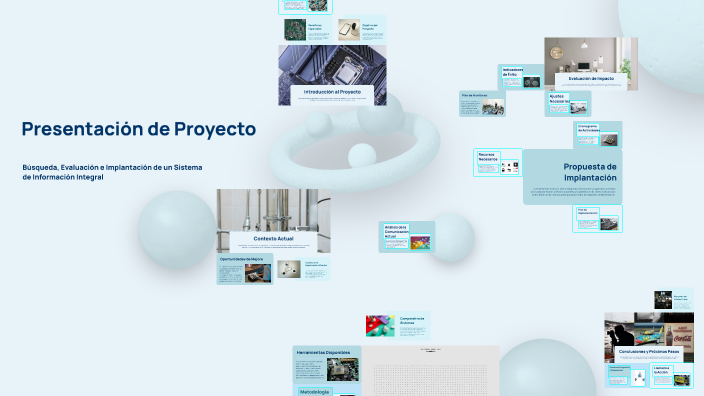Open the Conclusiones y Próximos Pasos topic
This screenshot has width=704, height=396.
click(649, 338)
